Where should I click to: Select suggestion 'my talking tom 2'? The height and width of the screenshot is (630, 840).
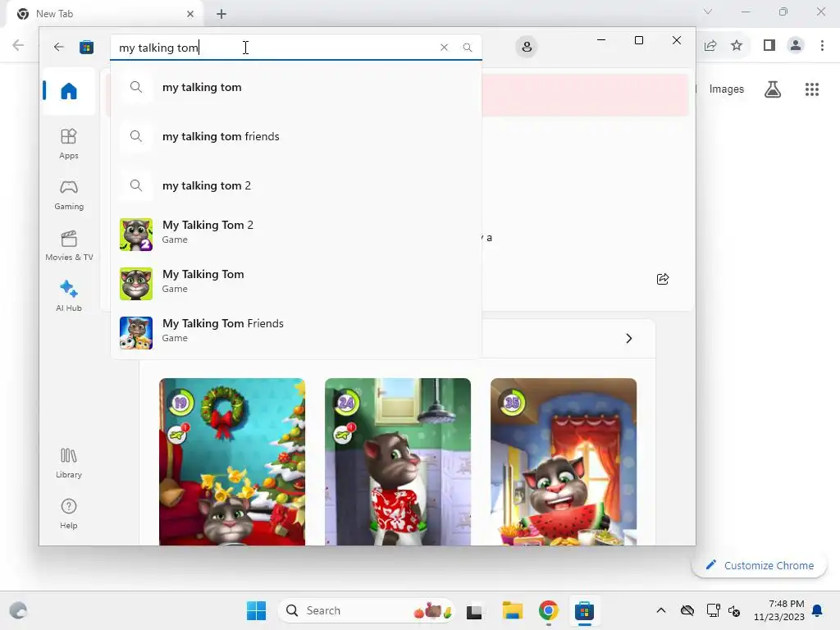click(x=295, y=186)
